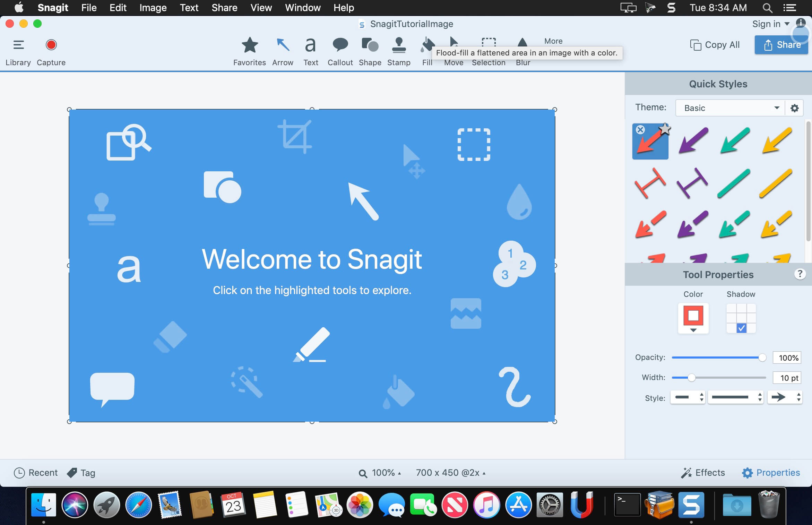
Task: Open the Share menu item
Action: (224, 7)
